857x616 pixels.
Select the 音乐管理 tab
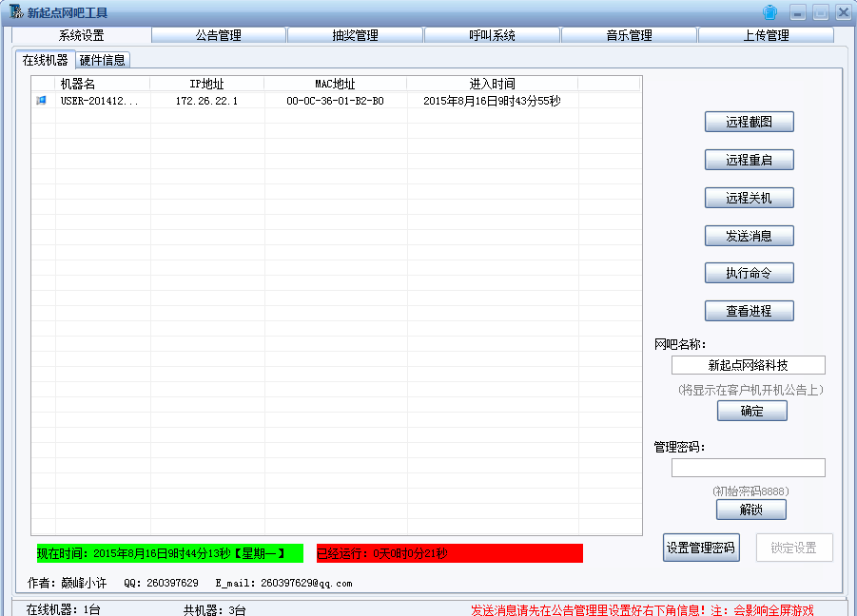[629, 35]
